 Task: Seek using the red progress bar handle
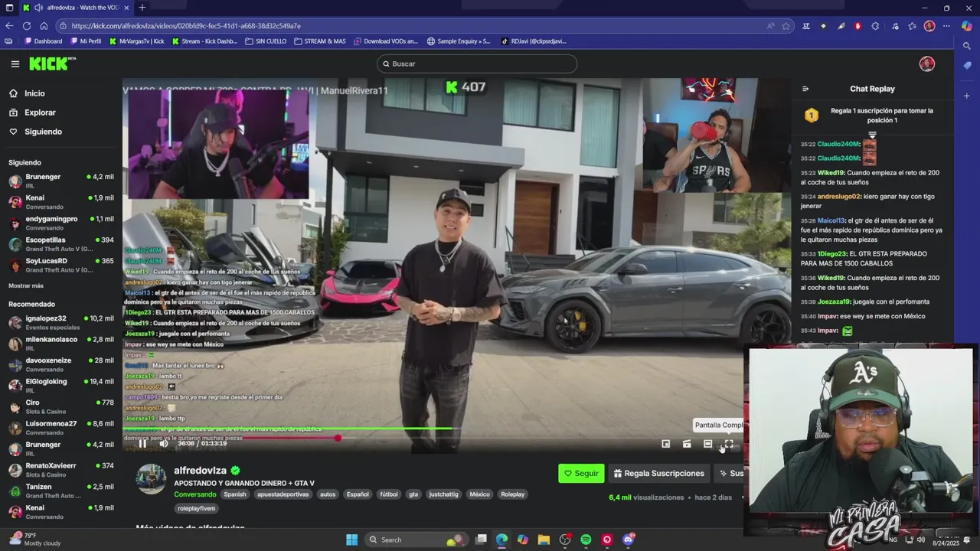338,438
